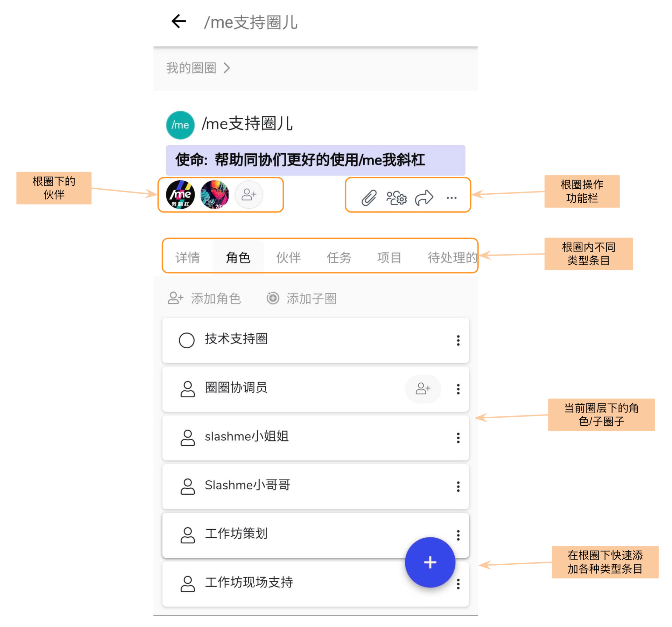This screenshot has width=672, height=627.
Task: Open options menu for Slashme小哥哥
Action: tap(458, 486)
